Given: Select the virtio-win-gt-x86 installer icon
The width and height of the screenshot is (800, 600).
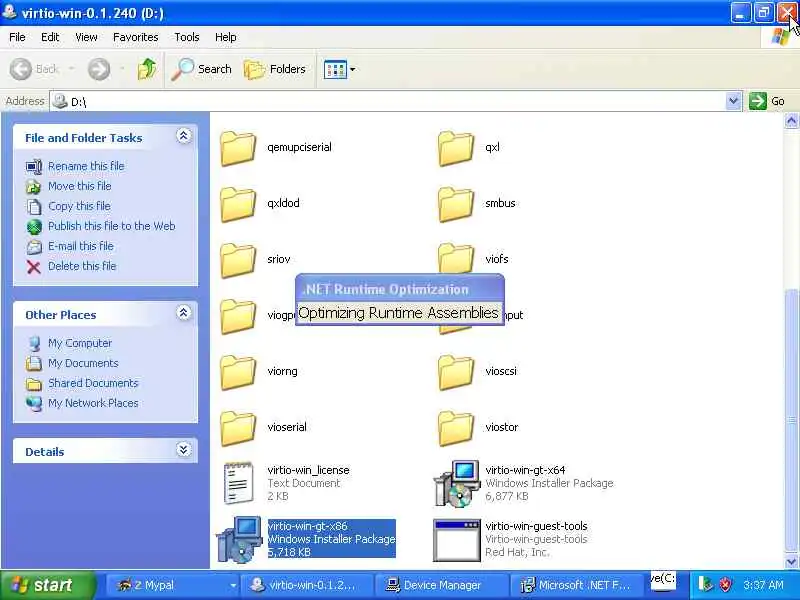Looking at the screenshot, I should tap(239, 539).
